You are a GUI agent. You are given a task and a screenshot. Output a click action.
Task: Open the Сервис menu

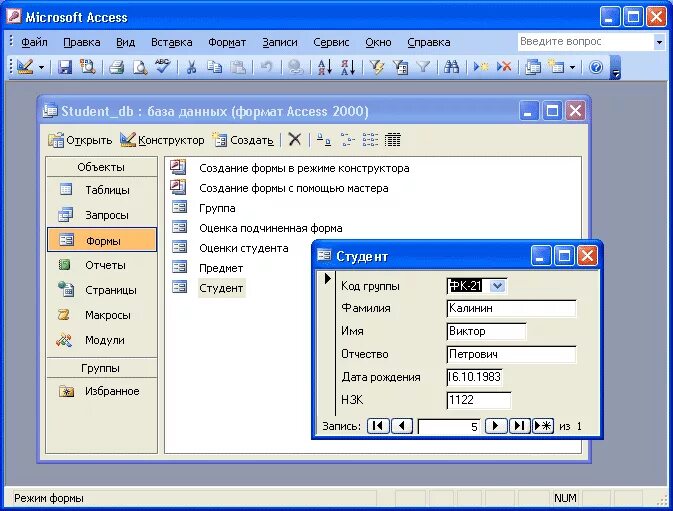coord(331,42)
